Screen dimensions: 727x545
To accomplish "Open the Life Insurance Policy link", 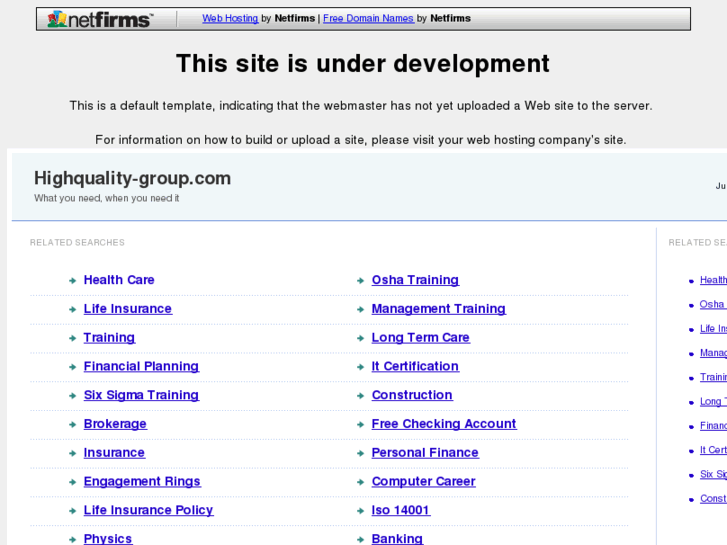I will click(148, 510).
